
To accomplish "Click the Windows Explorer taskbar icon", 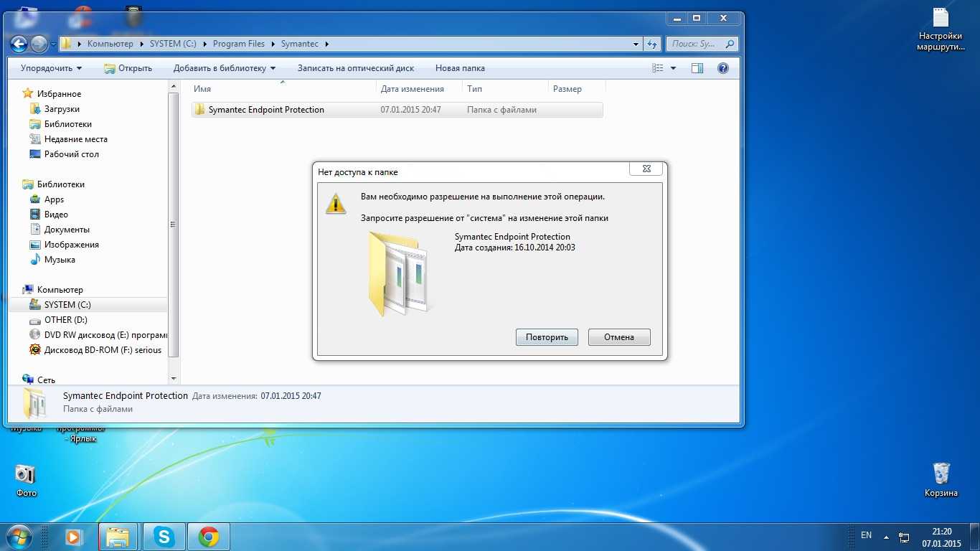I will (118, 537).
